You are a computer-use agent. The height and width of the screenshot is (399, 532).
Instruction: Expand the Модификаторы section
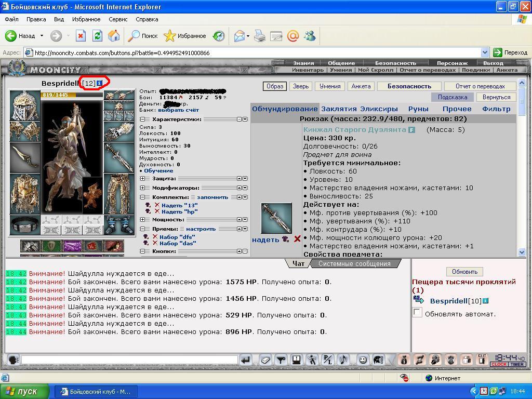tap(142, 188)
